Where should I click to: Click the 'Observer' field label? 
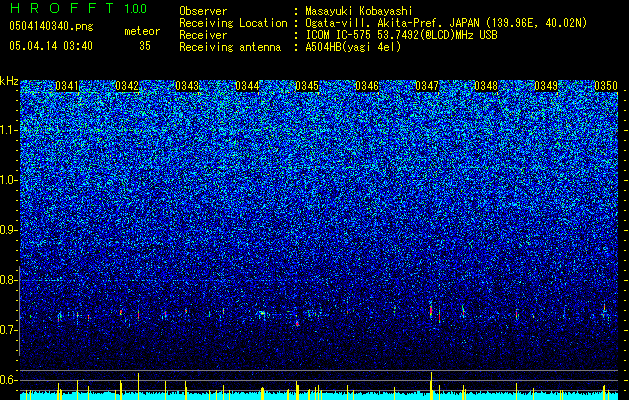(203, 11)
